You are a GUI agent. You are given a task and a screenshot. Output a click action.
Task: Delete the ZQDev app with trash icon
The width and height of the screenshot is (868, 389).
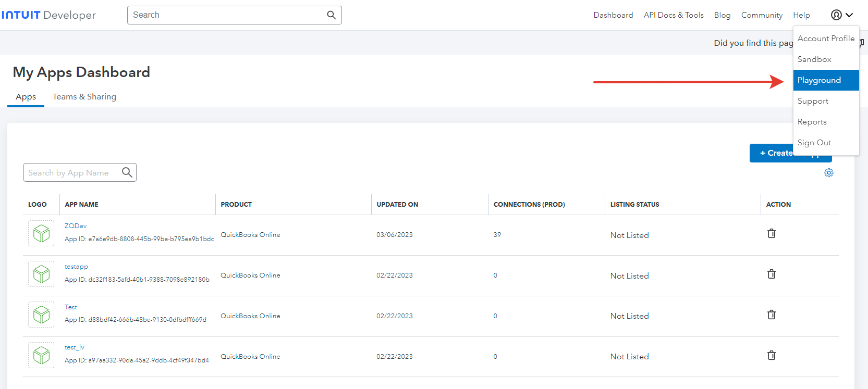click(x=772, y=233)
